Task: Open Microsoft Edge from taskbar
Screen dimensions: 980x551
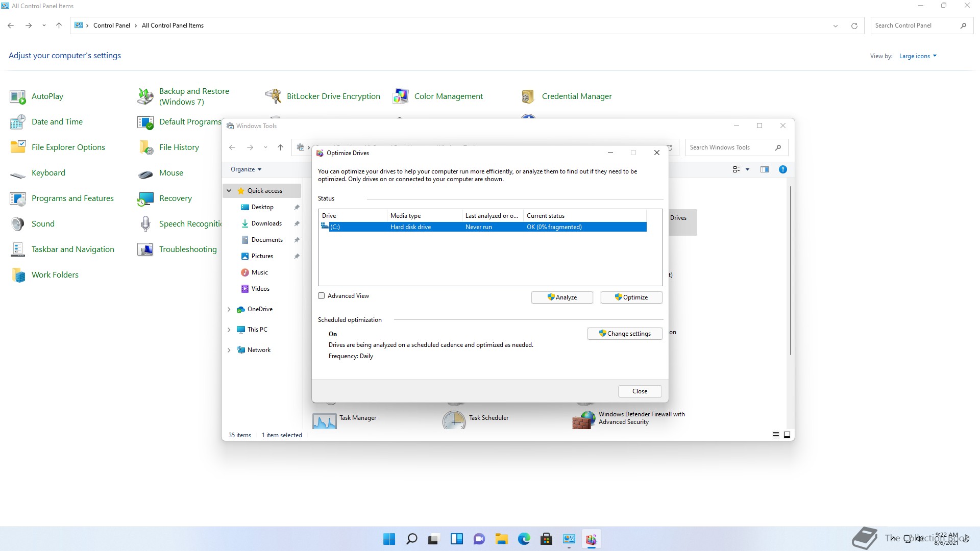Action: [524, 539]
